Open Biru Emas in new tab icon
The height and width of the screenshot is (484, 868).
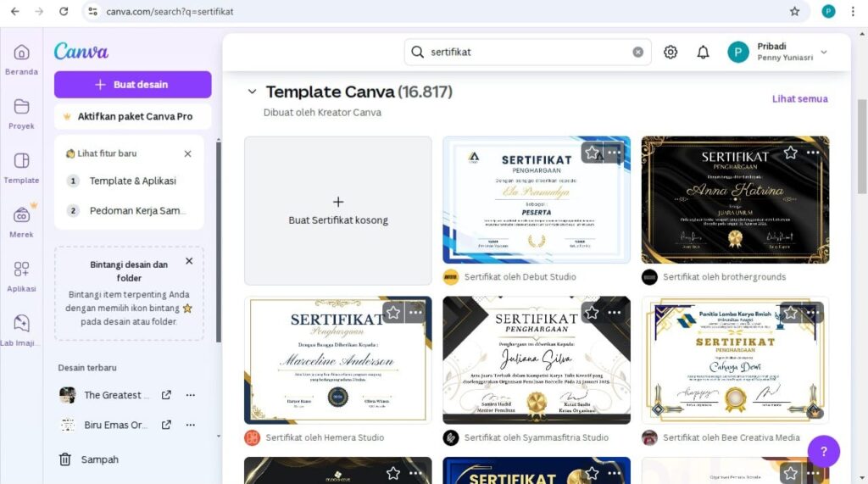tap(166, 425)
